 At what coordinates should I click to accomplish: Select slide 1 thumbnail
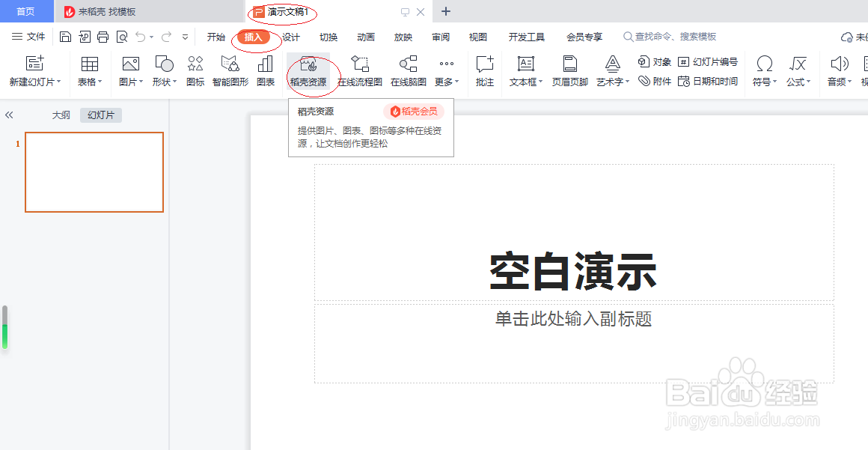[x=94, y=172]
